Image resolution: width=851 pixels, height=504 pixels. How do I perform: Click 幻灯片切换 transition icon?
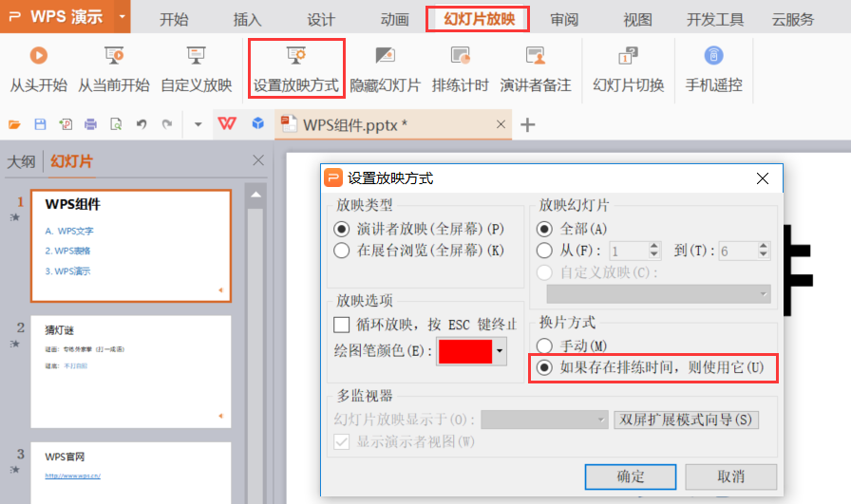(x=628, y=55)
